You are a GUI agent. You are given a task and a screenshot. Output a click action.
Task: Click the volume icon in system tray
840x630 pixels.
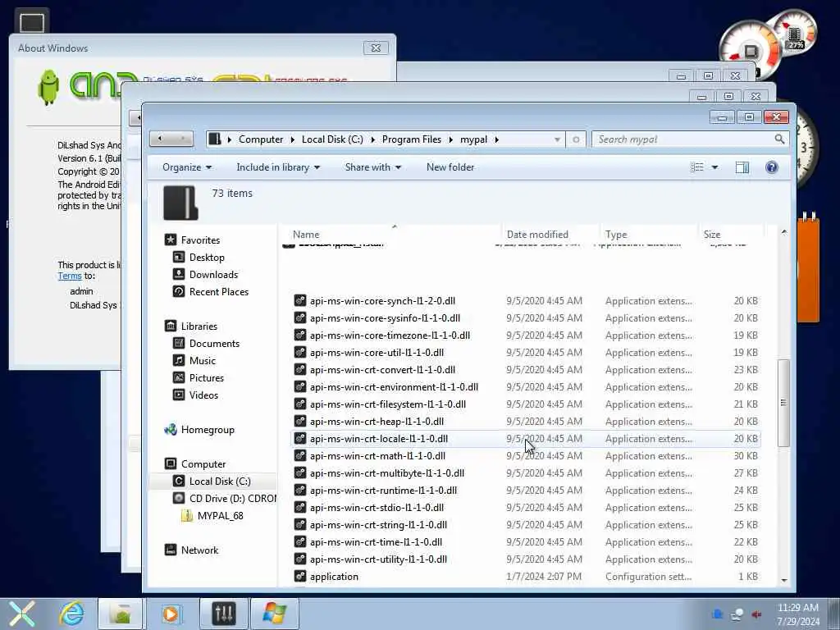(756, 614)
